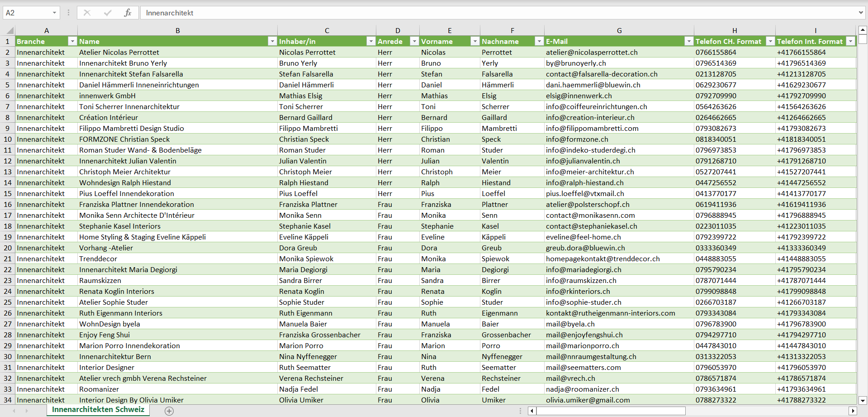Viewport: 868px width, 417px height.
Task: Add a new sheet with plus icon
Action: pos(169,411)
